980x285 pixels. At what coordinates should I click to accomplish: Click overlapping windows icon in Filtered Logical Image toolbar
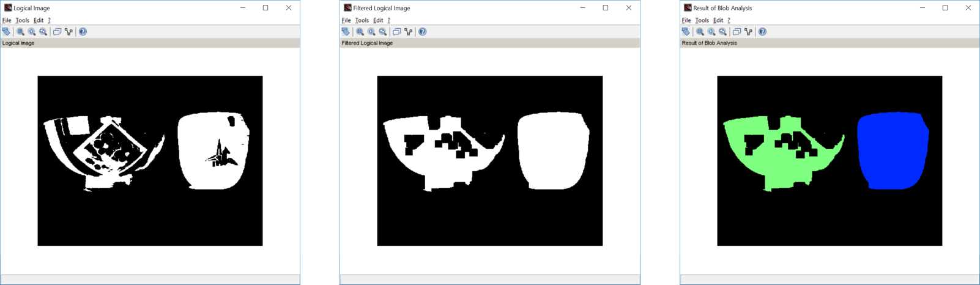click(x=396, y=32)
